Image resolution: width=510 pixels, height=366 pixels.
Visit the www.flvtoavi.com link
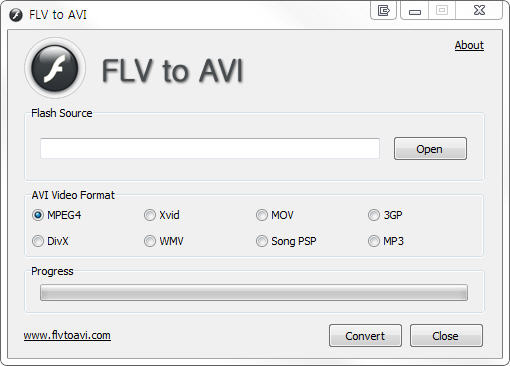pos(67,335)
